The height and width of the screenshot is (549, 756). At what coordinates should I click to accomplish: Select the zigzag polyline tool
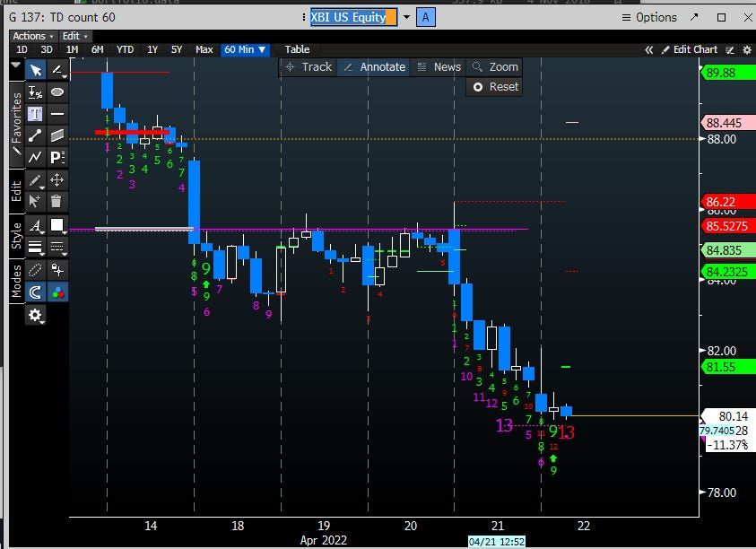[x=35, y=157]
